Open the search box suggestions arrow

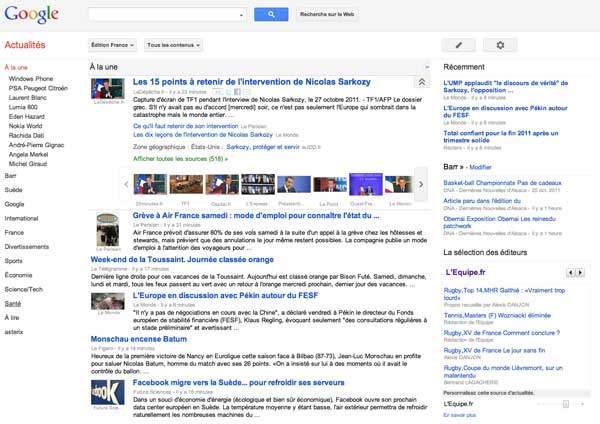241,15
